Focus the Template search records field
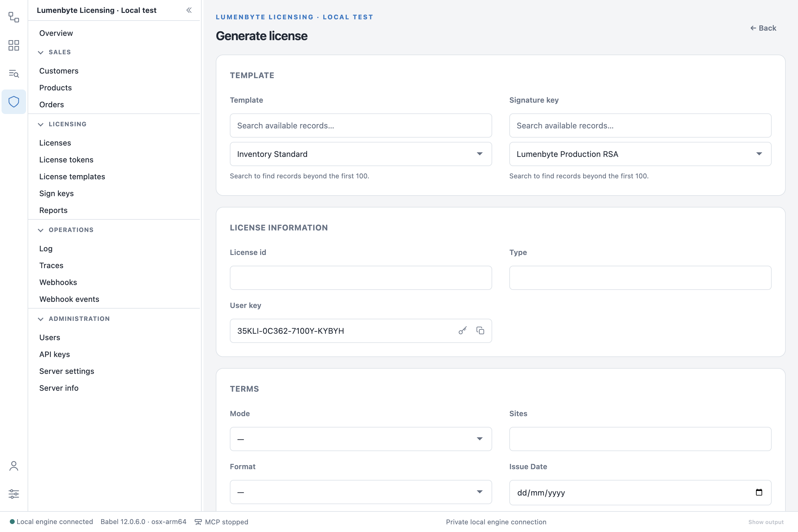Viewport: 798px width, 532px height. (x=361, y=126)
